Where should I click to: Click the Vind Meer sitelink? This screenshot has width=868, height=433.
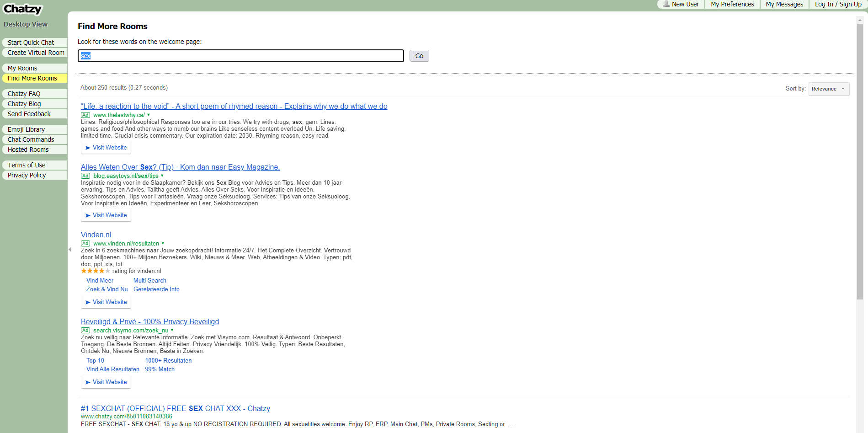[x=100, y=281]
